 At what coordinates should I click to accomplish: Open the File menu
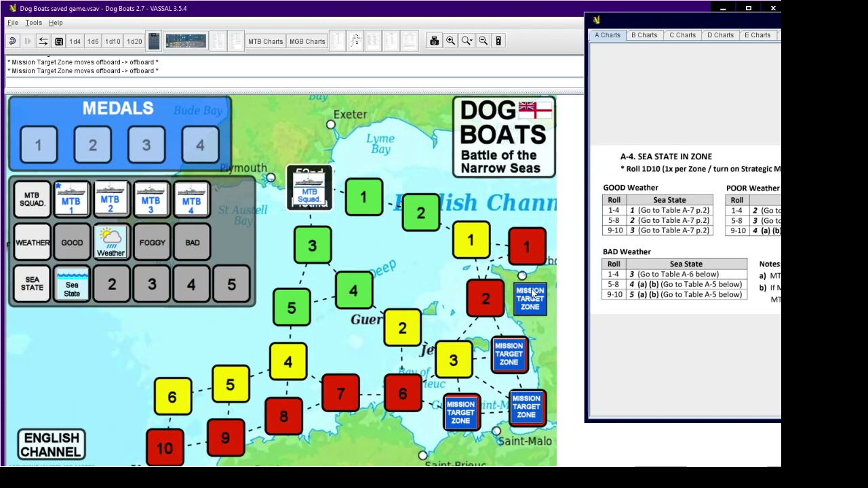13,22
